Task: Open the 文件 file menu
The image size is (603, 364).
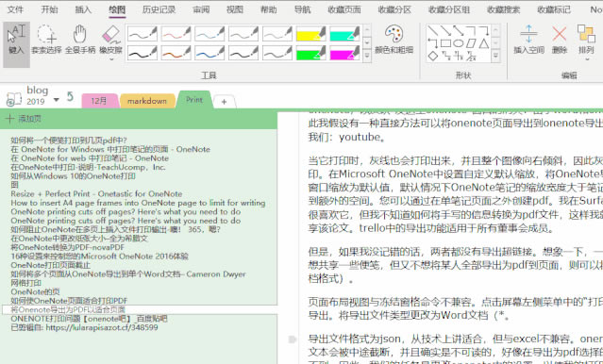Action: click(15, 9)
